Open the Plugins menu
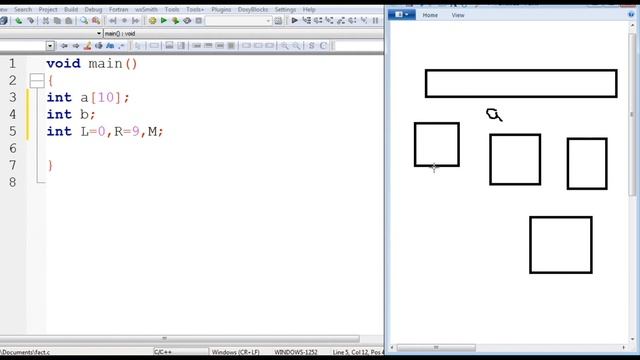The image size is (640, 360). coord(221,9)
